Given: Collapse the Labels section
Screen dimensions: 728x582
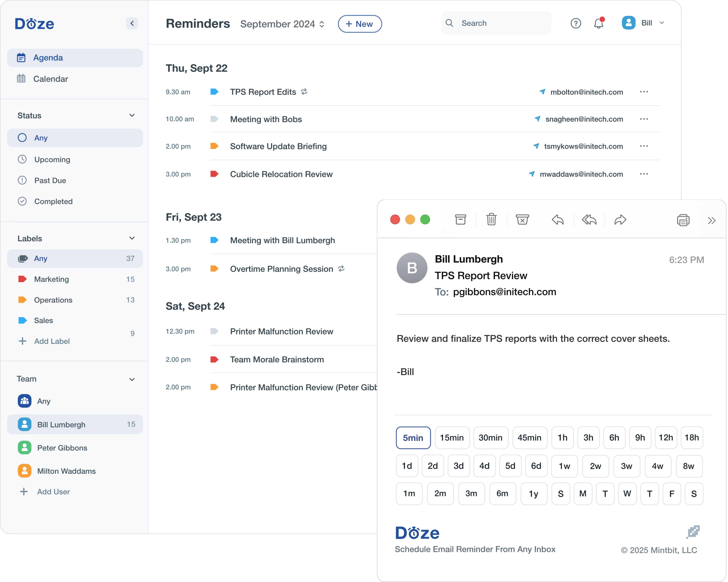Looking at the screenshot, I should pos(132,238).
